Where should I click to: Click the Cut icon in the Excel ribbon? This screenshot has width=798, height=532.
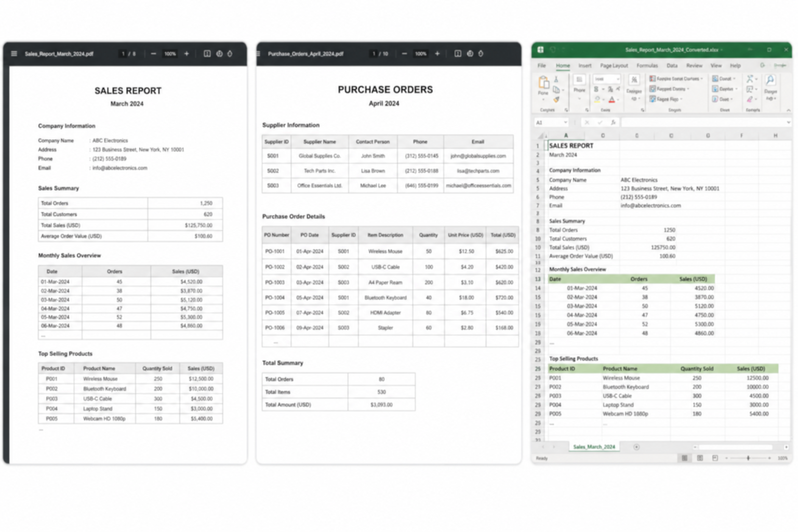556,79
